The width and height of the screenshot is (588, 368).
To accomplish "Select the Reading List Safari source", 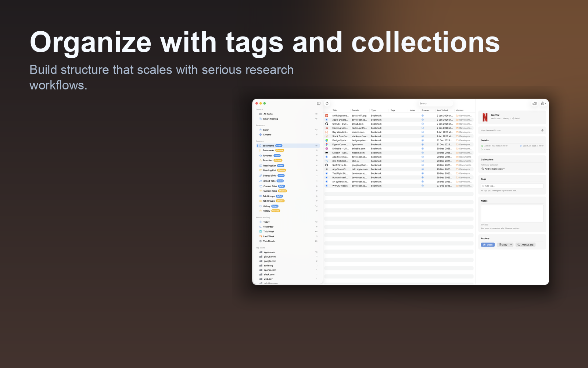I will [270, 165].
